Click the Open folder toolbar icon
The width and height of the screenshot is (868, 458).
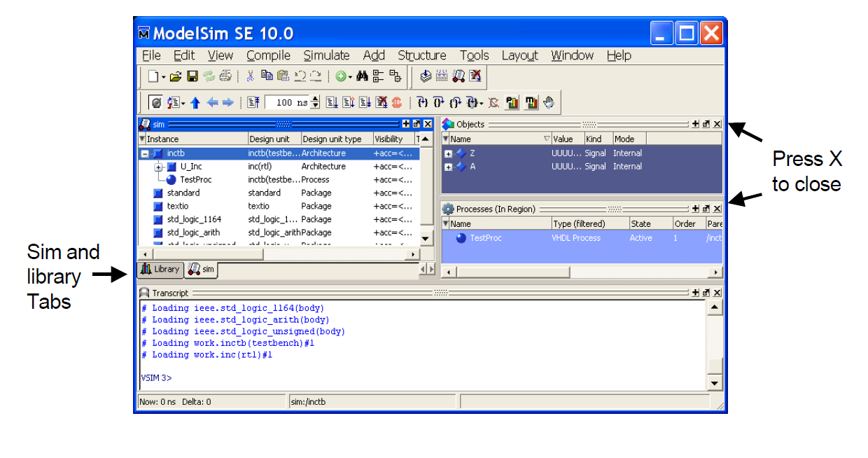176,76
